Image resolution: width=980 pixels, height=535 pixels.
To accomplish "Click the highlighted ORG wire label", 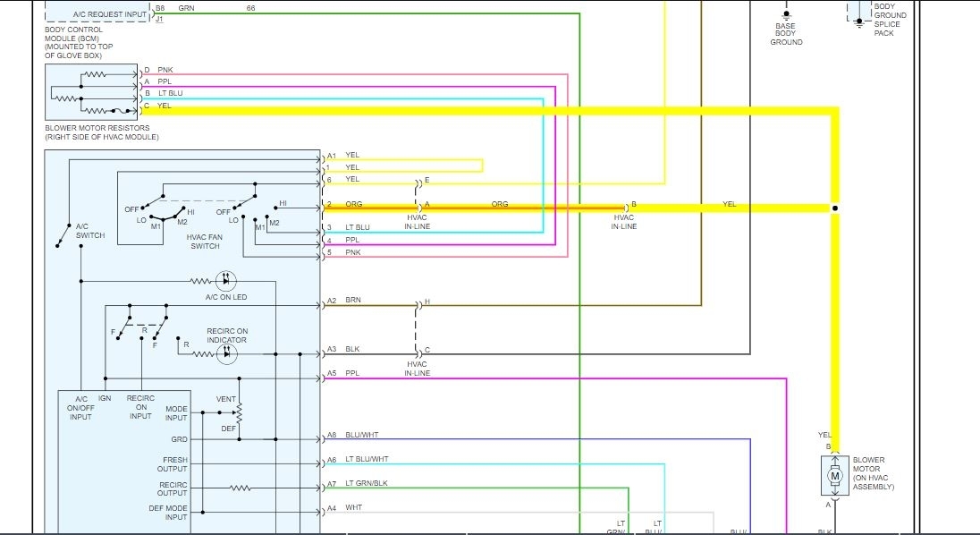I will click(499, 204).
